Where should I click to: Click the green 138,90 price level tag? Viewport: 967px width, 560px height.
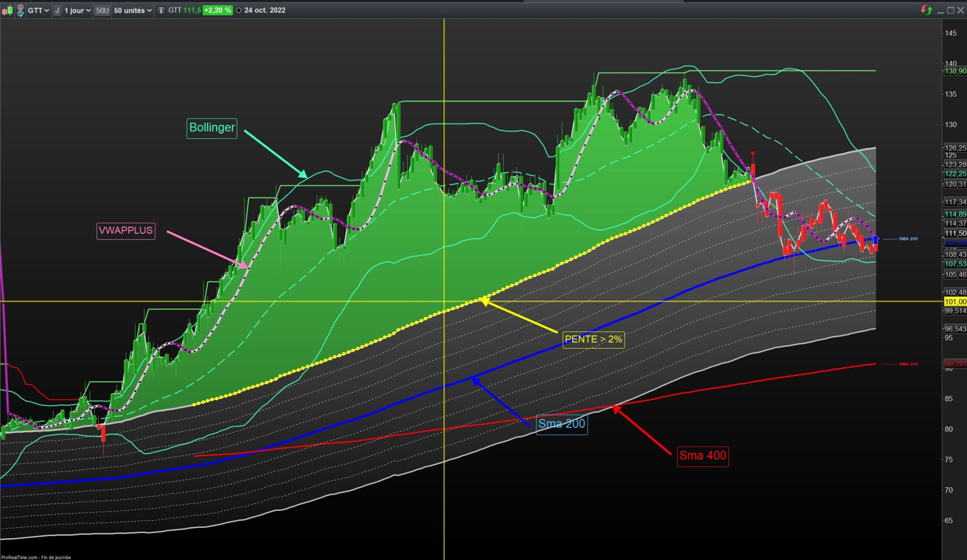(x=955, y=71)
